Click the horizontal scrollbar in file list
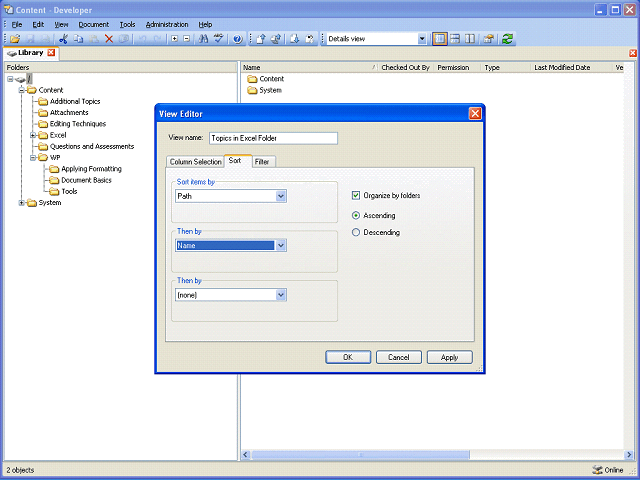Viewport: 640px width, 480px height. (x=360, y=454)
